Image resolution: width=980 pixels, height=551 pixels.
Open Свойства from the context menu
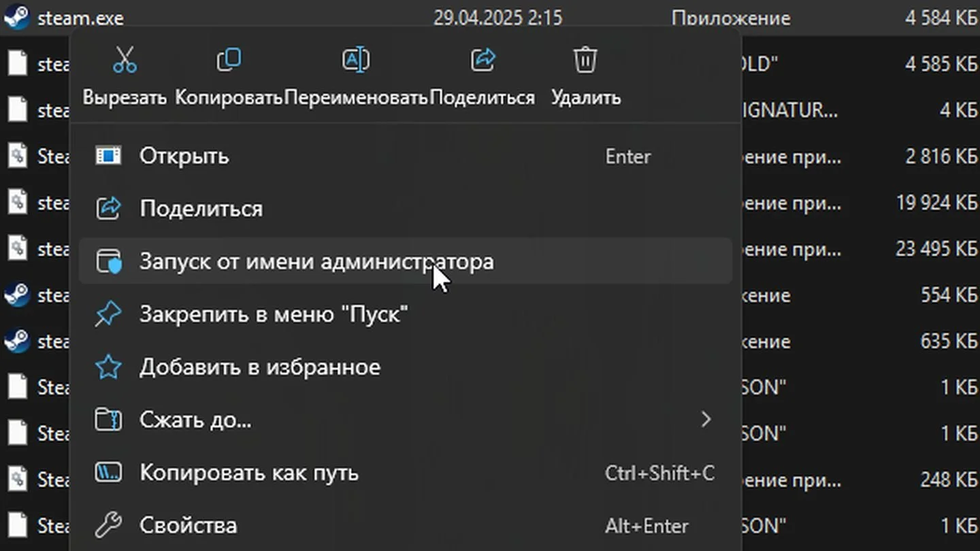[406, 525]
